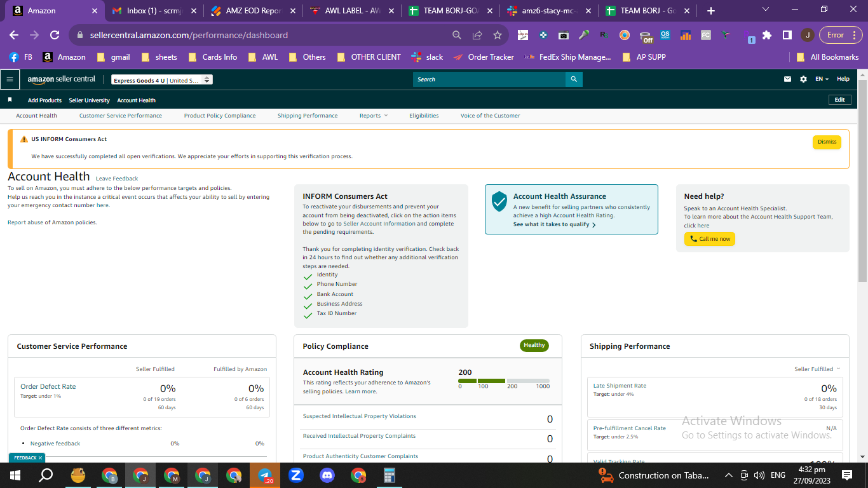
Task: Open the Discord taskbar icon
Action: 327,475
